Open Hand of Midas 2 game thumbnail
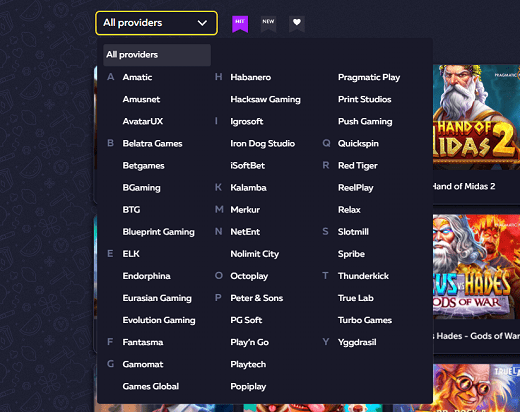The image size is (520, 412). [476, 117]
